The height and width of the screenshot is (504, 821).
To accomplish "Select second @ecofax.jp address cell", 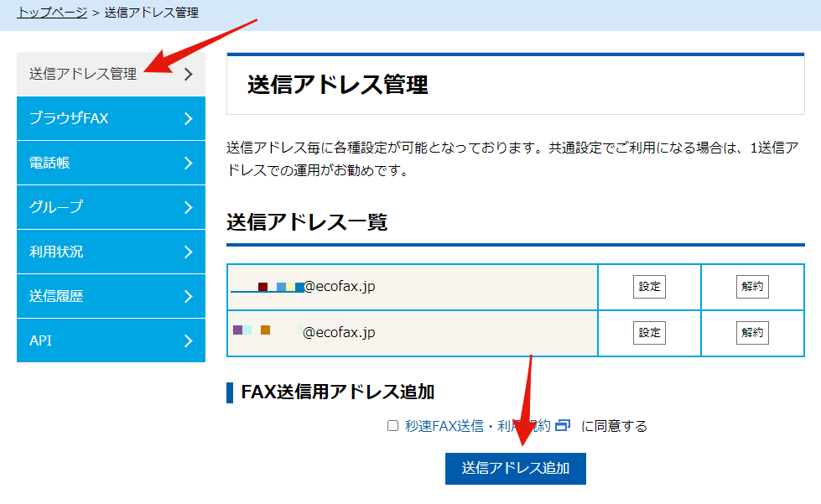I will tap(412, 334).
